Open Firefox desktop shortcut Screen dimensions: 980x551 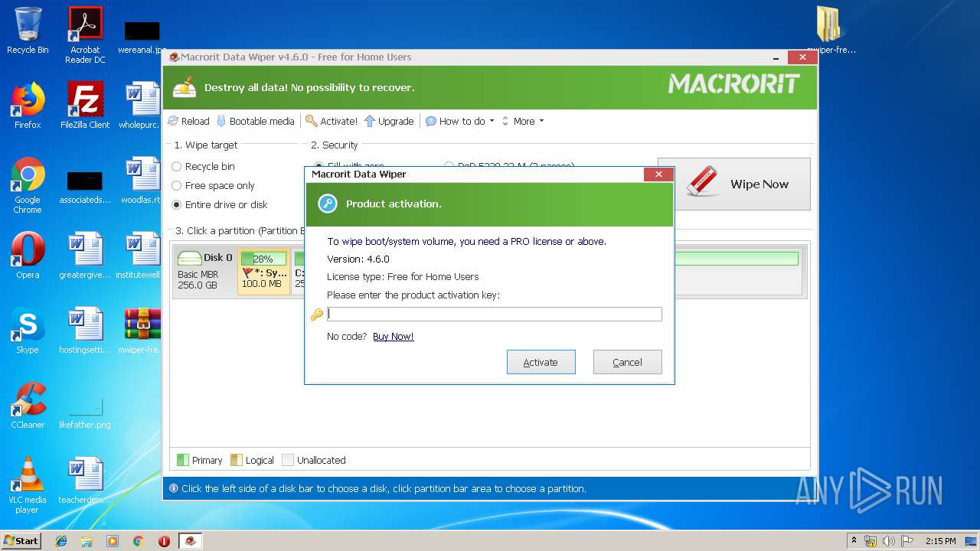pos(28,106)
